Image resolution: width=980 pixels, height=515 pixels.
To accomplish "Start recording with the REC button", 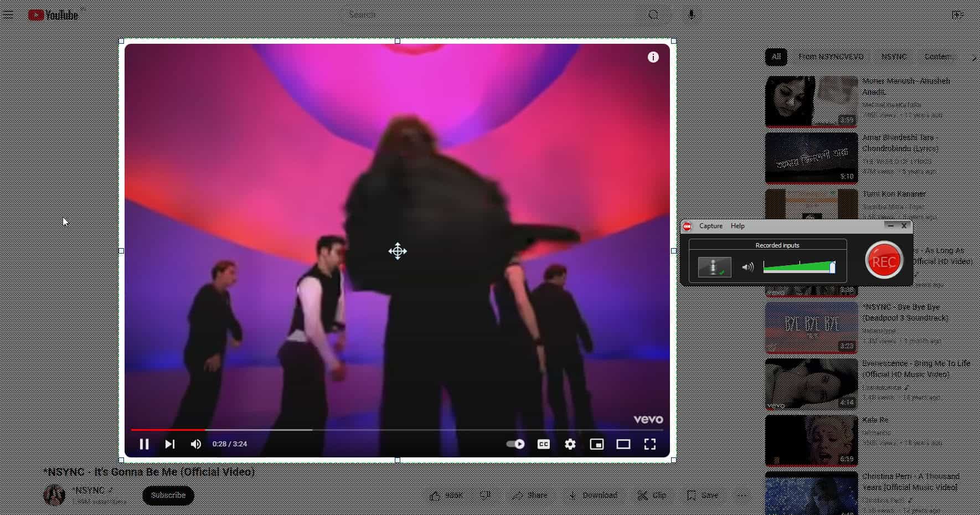I will [x=884, y=261].
